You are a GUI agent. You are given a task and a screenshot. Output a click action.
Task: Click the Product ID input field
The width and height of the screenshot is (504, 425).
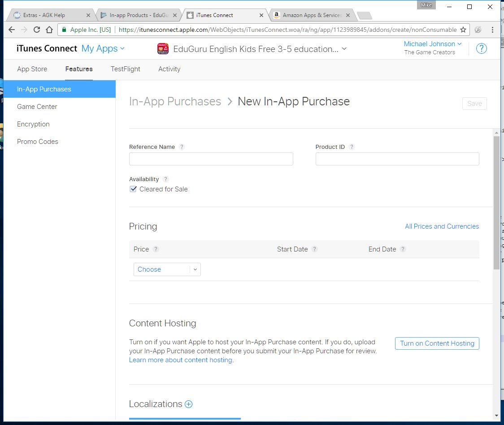(397, 159)
